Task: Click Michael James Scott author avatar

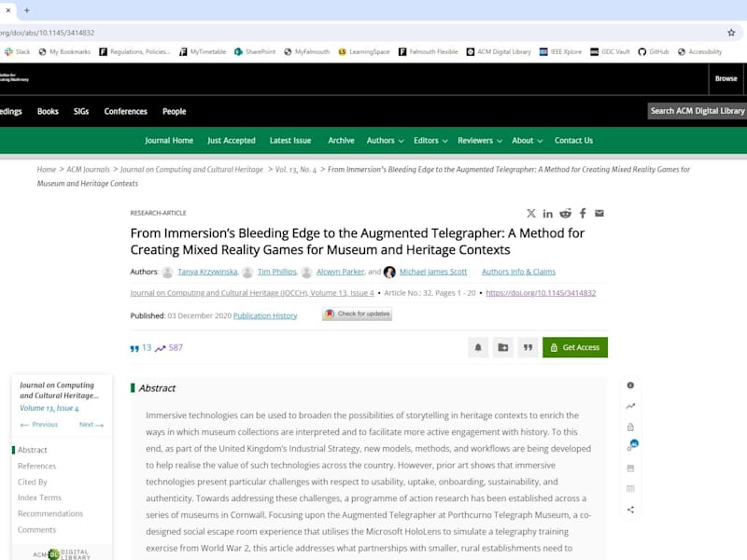Action: pos(389,272)
